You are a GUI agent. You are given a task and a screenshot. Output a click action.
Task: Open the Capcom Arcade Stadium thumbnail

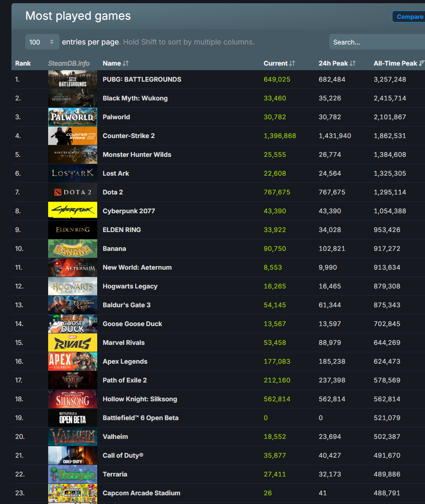click(x=72, y=493)
